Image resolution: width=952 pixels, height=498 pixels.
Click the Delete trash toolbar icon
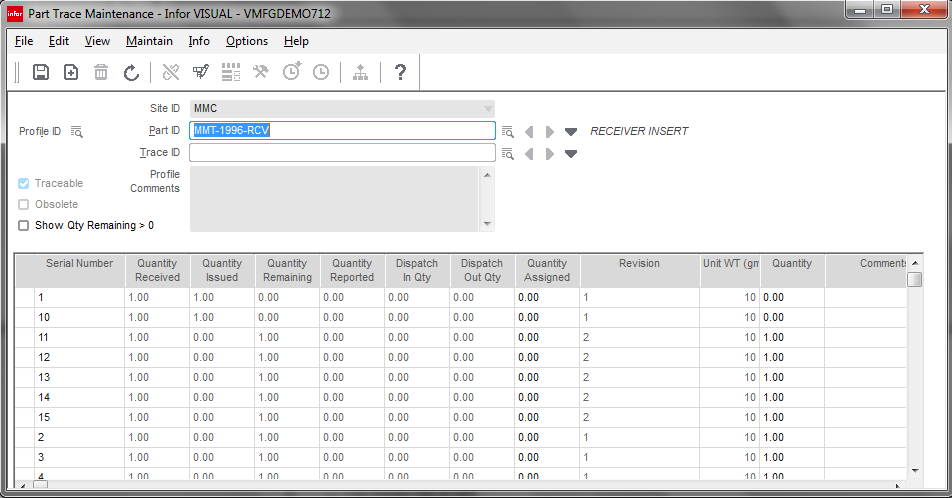tap(101, 72)
